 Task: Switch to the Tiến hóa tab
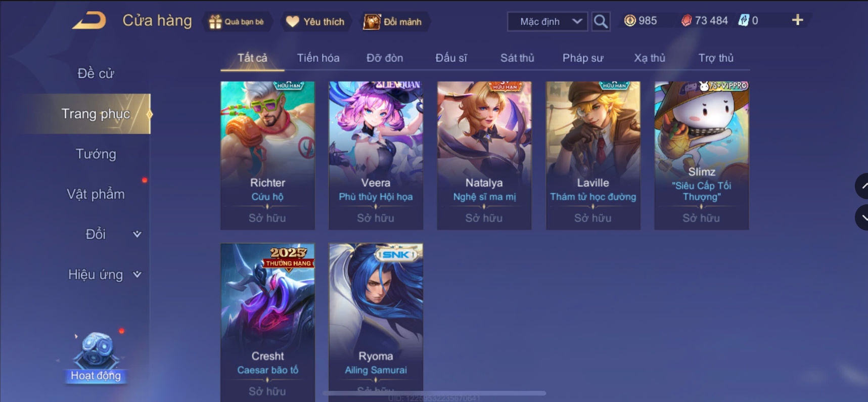point(318,58)
